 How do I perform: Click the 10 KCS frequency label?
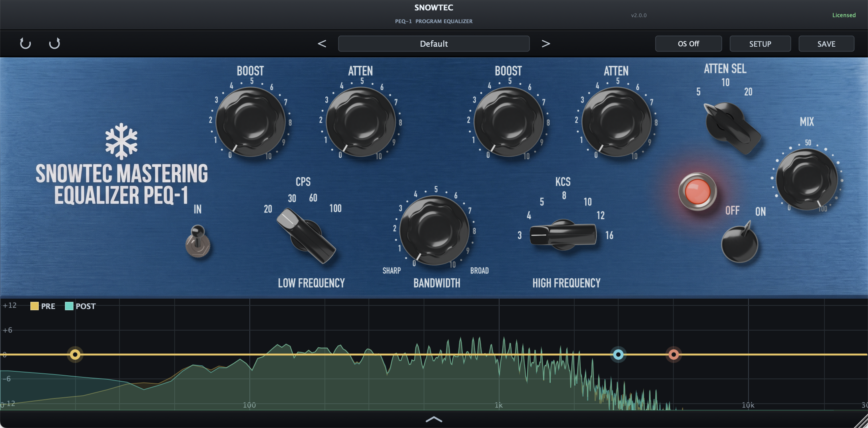click(x=587, y=202)
